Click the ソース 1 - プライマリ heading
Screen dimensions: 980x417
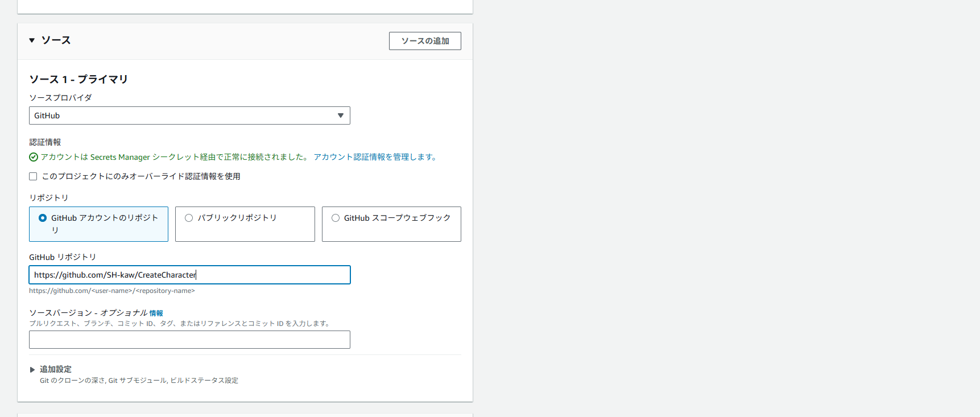coord(78,79)
